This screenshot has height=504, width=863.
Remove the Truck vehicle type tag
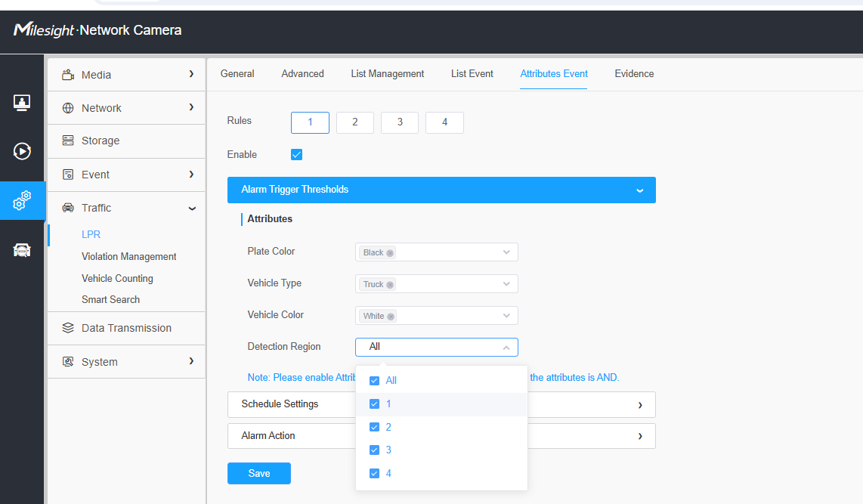(x=390, y=285)
